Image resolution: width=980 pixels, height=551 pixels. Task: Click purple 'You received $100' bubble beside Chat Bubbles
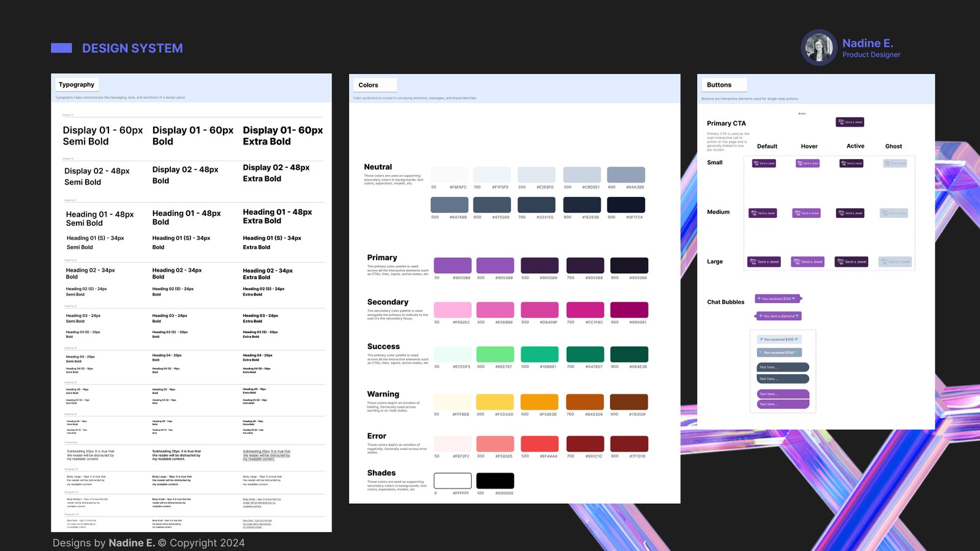tap(777, 299)
